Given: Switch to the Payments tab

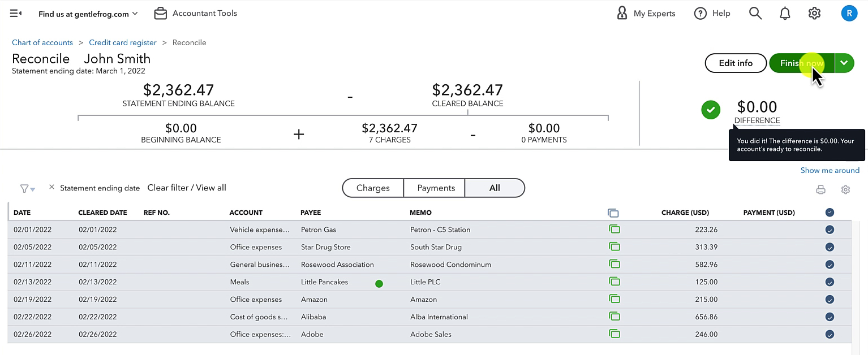Looking at the screenshot, I should (436, 188).
